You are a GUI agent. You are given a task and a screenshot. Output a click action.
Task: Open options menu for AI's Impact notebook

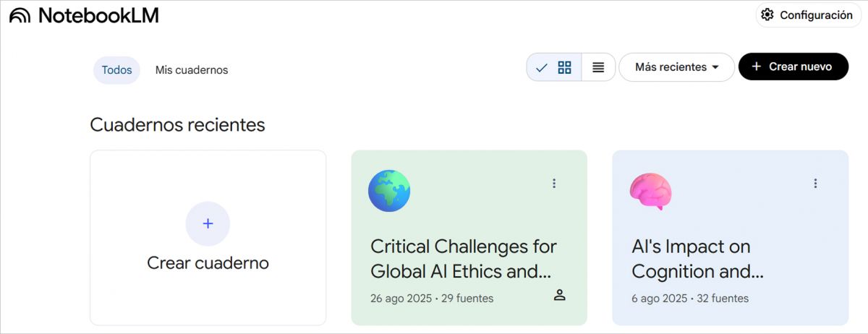pos(815,184)
